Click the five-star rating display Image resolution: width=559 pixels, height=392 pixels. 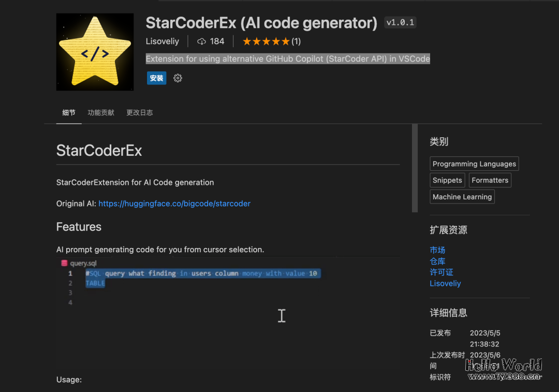point(266,41)
